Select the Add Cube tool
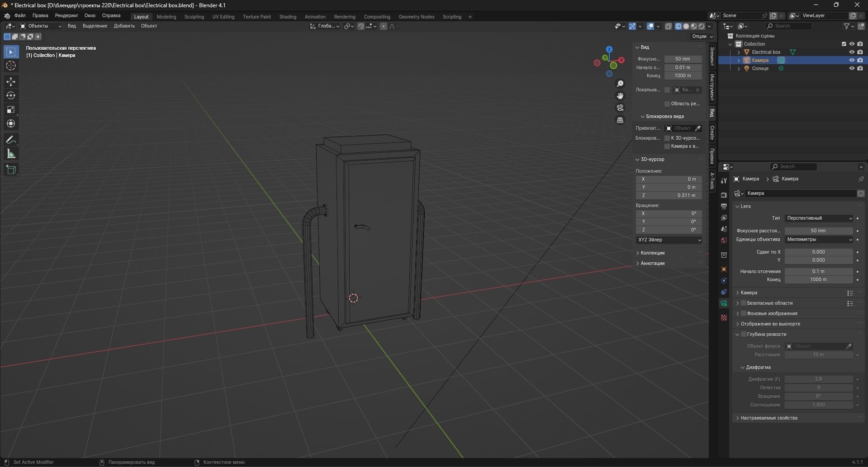 click(x=11, y=170)
